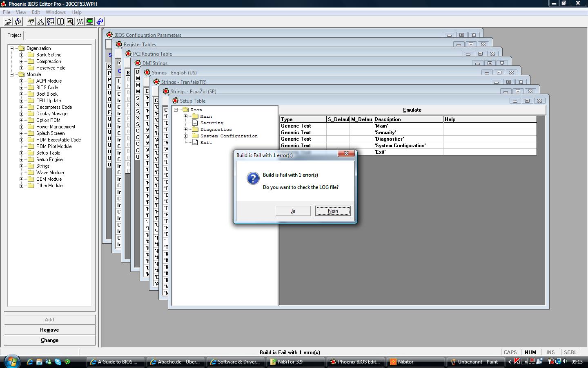The height and width of the screenshot is (368, 588).
Task: Click the DMI Strings window title icon
Action: tap(138, 63)
